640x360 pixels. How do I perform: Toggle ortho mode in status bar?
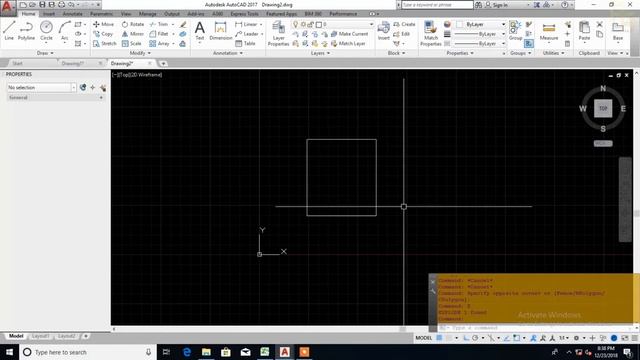pyautogui.click(x=466, y=338)
